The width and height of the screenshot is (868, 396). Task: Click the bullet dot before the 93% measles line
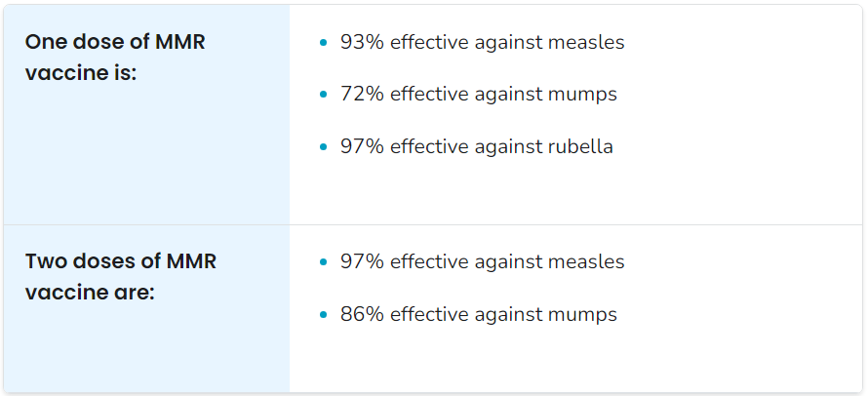[x=324, y=42]
